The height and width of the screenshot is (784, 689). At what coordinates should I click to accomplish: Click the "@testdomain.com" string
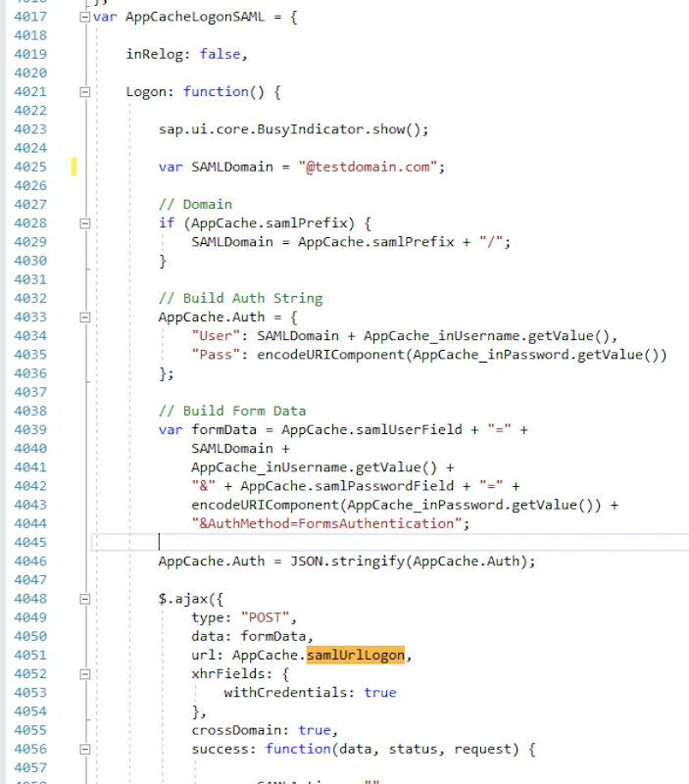tap(368, 167)
